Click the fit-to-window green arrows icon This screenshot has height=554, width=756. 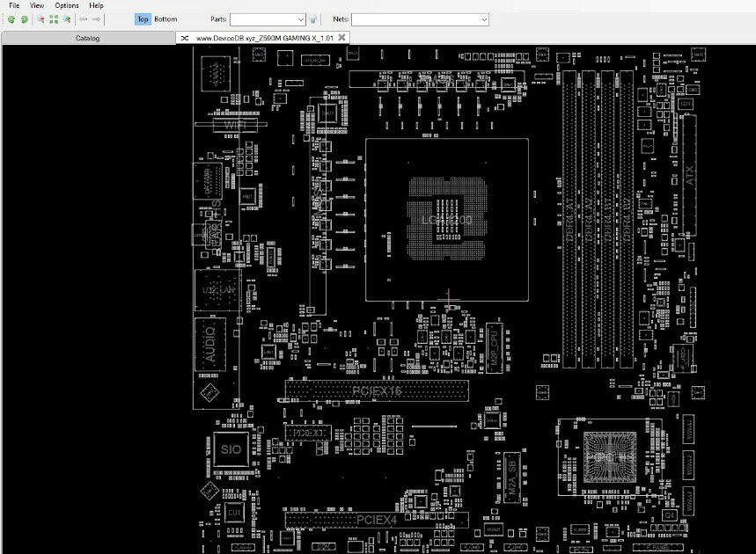(54, 19)
